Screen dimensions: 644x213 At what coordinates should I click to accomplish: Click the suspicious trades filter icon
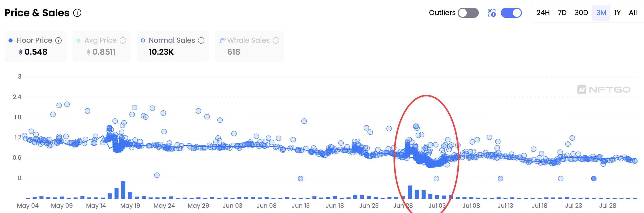coord(492,13)
